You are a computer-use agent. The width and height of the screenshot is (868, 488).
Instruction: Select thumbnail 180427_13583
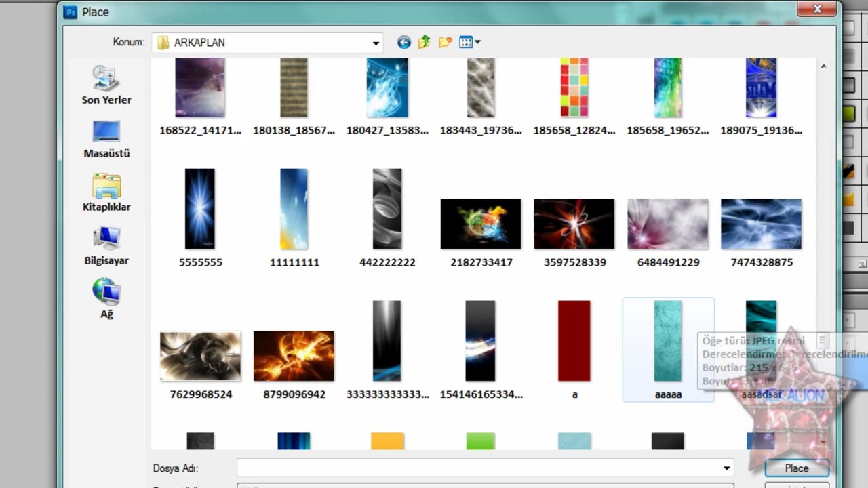387,88
